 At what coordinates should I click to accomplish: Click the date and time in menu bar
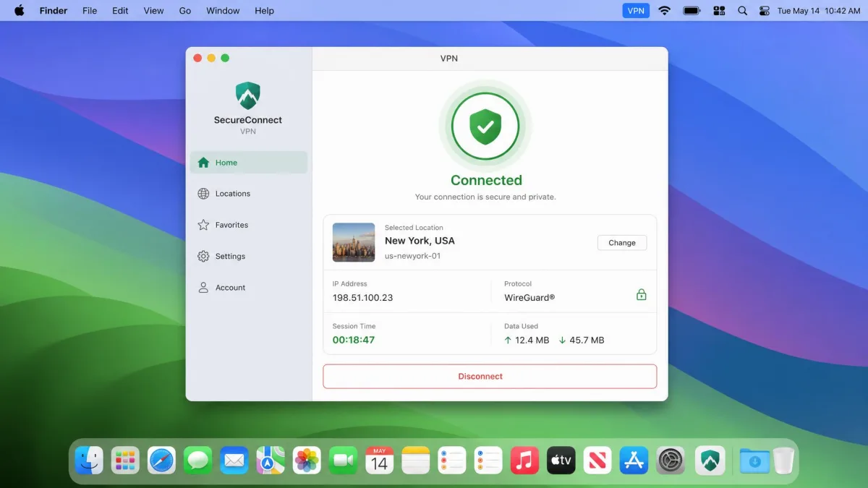[819, 11]
